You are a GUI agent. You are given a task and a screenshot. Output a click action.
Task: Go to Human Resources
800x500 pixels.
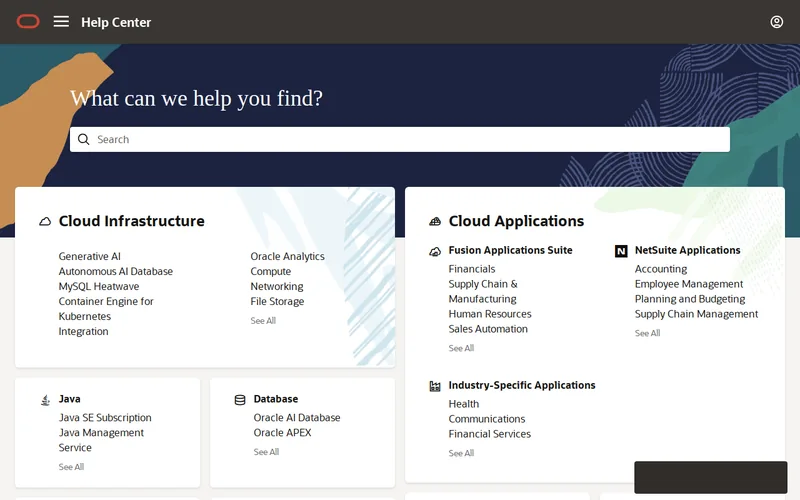pos(490,314)
